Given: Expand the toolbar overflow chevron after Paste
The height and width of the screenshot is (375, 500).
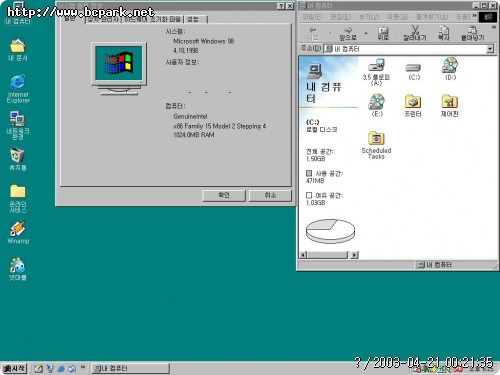Looking at the screenshot, I should pyautogui.click(x=494, y=28).
